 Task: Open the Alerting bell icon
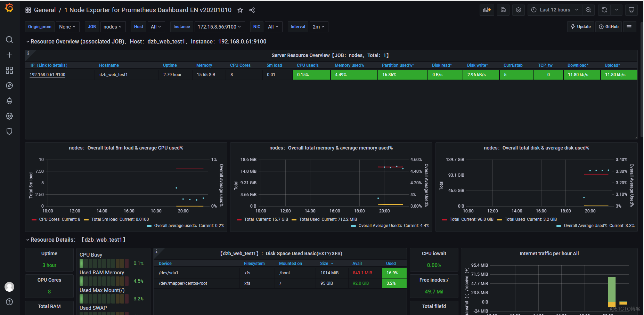(x=9, y=101)
